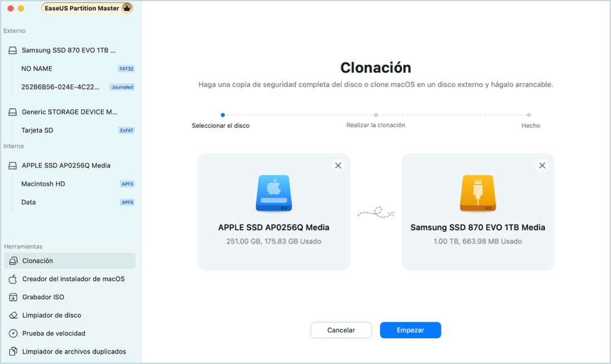Click the 'Externo' section label
The height and width of the screenshot is (364, 611).
(15, 31)
